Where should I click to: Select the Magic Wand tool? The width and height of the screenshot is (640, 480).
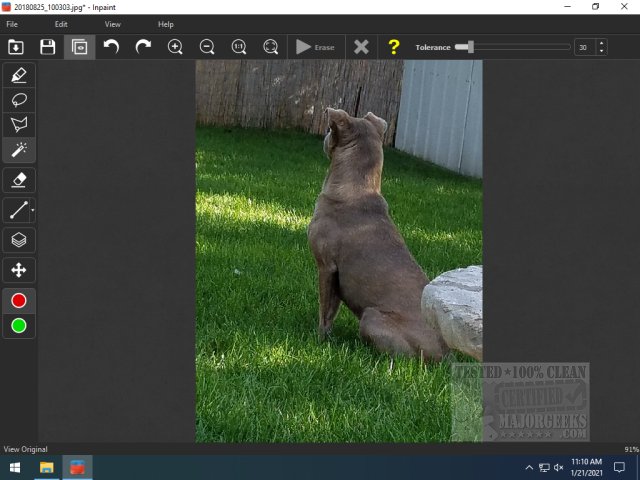tap(19, 150)
